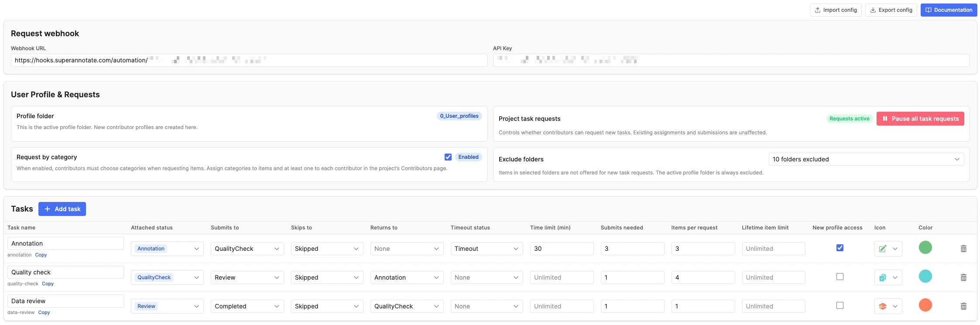Open Skips to dropdown in Annotation row
This screenshot has width=980, height=325.
327,249
